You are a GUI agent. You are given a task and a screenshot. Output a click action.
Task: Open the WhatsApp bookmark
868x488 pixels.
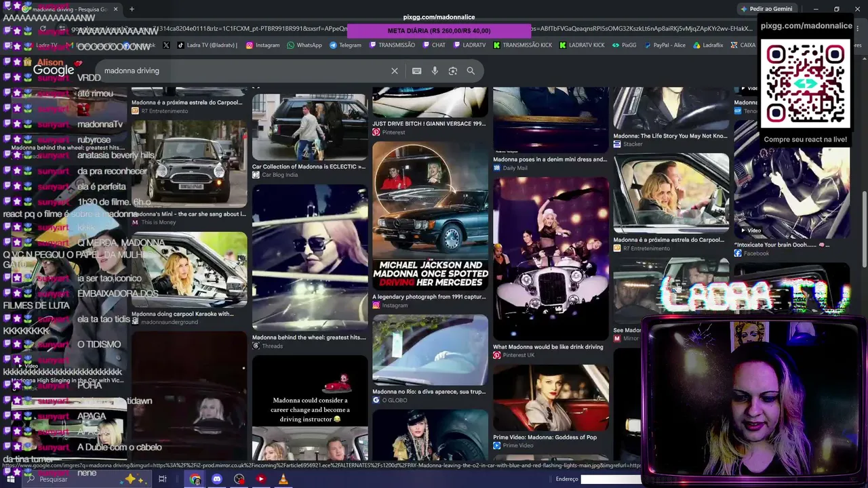pyautogui.click(x=304, y=45)
